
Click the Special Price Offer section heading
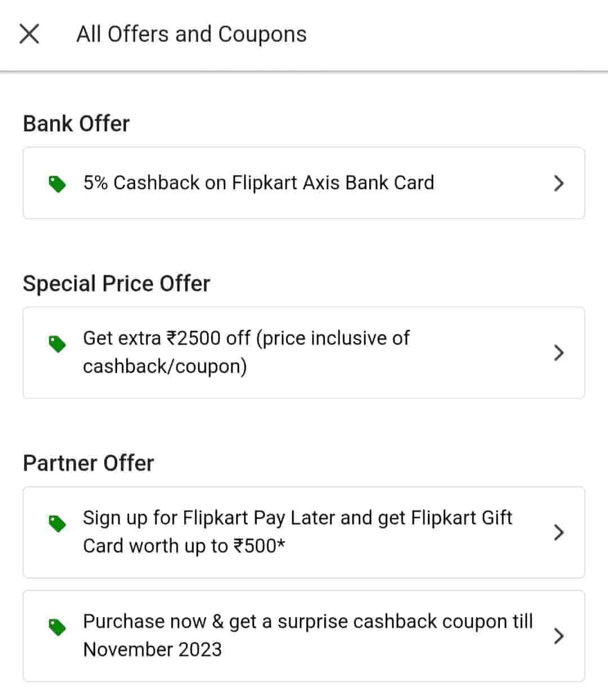tap(116, 283)
